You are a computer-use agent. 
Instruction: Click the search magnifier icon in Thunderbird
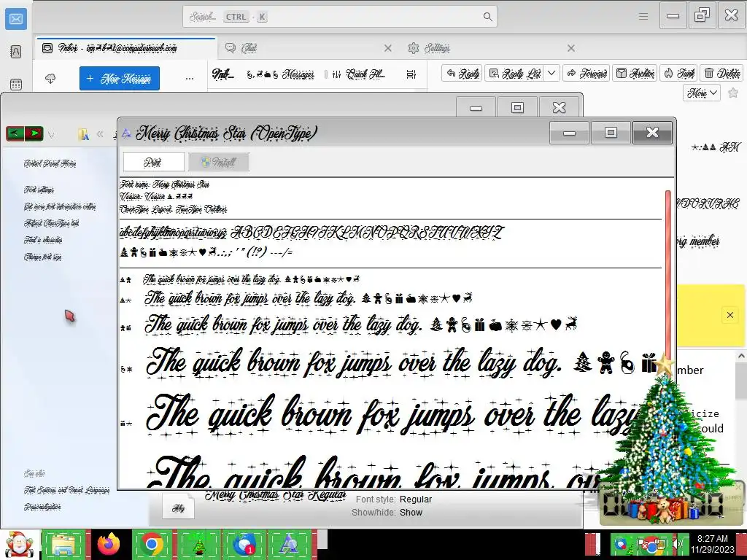click(487, 17)
